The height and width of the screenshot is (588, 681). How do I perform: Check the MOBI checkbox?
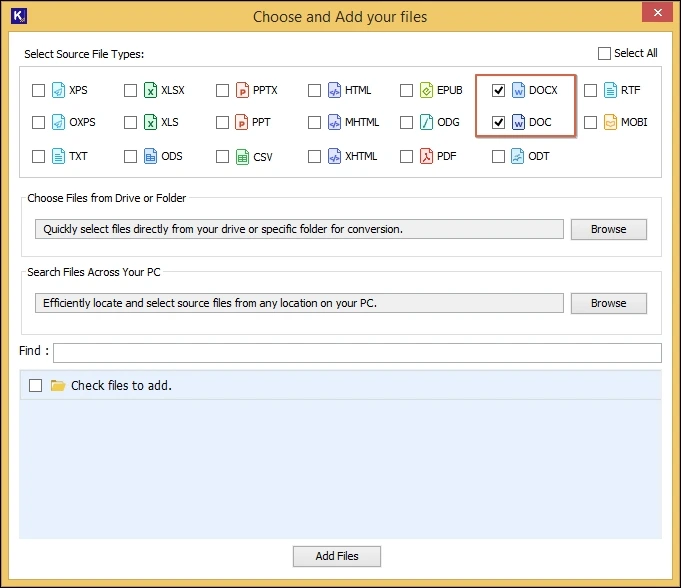(591, 122)
